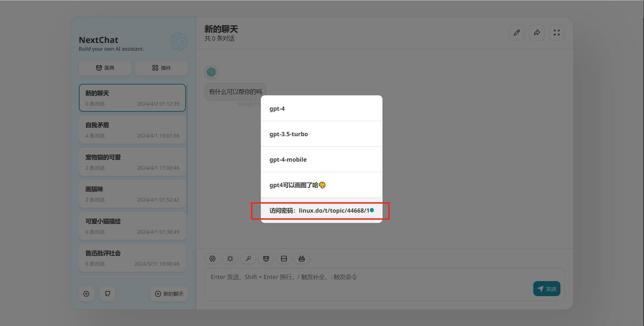Open the 自我矛盾 conversation
The image size is (644, 326).
[132, 130]
